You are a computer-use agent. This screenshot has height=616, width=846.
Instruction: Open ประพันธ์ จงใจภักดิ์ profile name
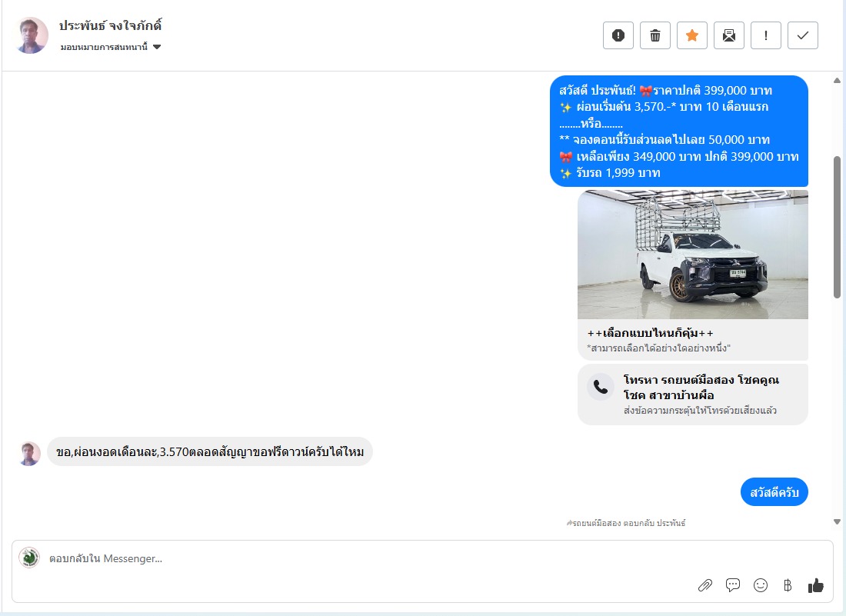[x=110, y=26]
